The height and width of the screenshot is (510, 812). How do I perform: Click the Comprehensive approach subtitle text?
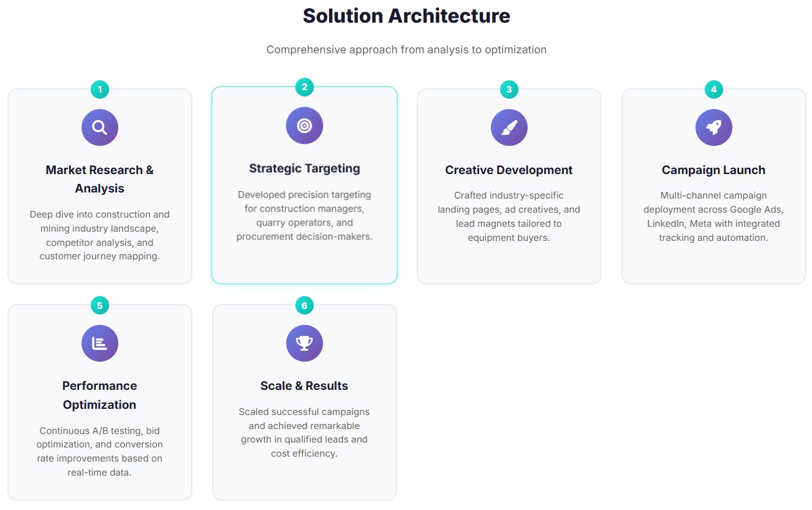(x=406, y=50)
